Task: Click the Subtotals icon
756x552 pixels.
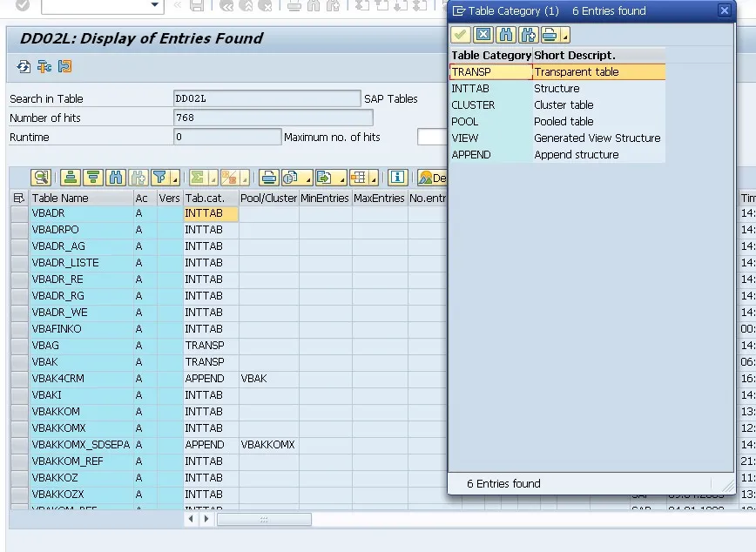Action: [229, 178]
